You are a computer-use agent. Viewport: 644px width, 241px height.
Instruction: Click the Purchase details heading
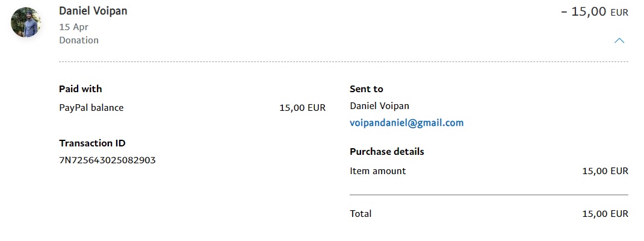pyautogui.click(x=387, y=151)
